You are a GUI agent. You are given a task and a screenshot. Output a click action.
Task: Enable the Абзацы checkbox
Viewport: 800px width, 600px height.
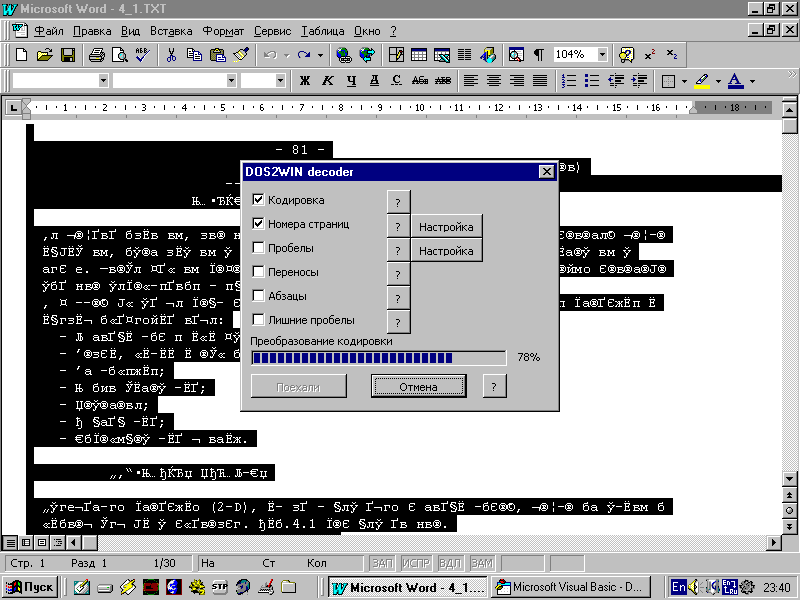258,295
